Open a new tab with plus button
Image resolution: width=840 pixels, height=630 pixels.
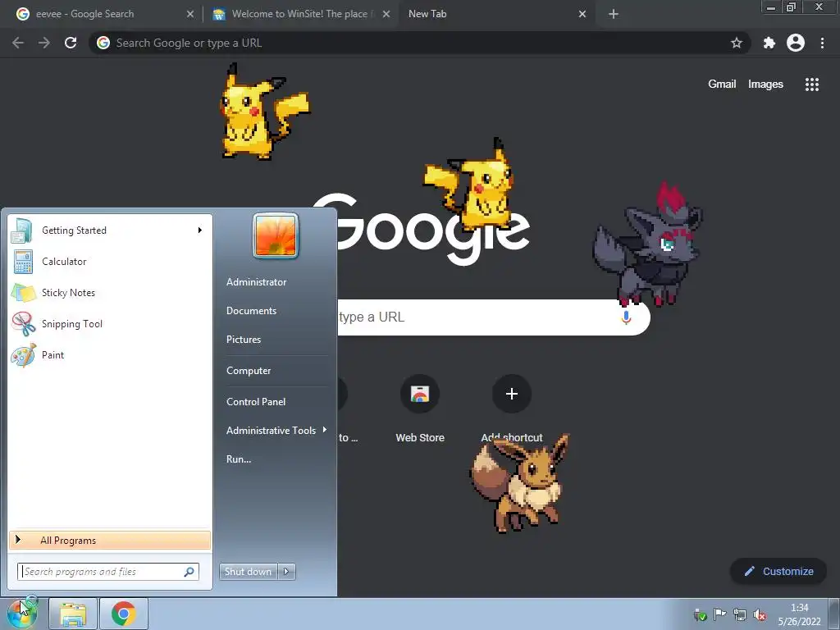pos(614,15)
